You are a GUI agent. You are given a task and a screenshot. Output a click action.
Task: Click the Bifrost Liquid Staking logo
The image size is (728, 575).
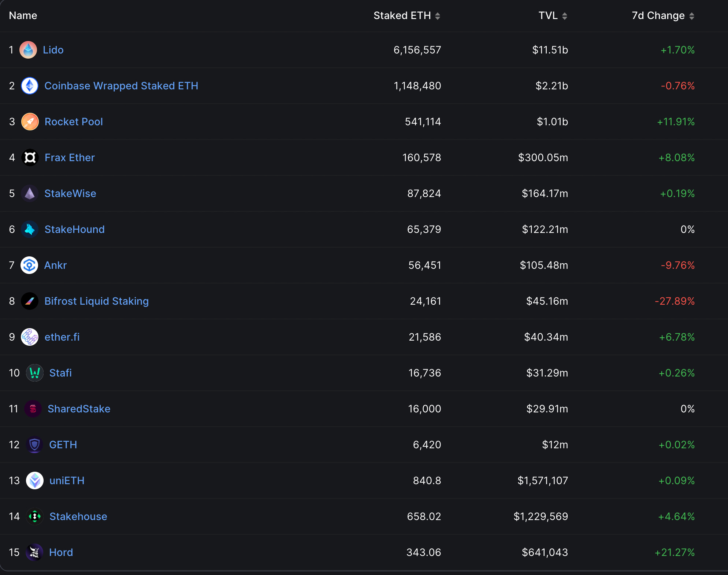pos(30,301)
